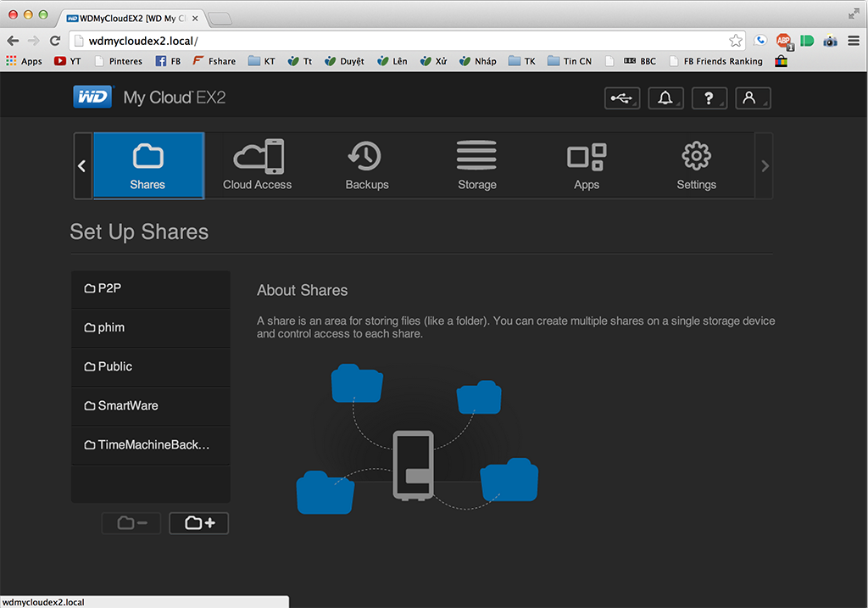
Task: Click the browser forward arrow
Action: pyautogui.click(x=34, y=41)
